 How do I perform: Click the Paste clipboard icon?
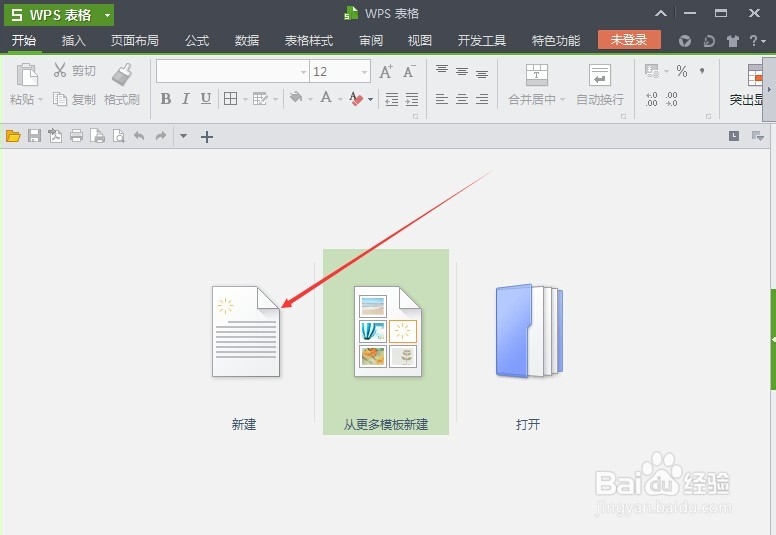(27, 75)
